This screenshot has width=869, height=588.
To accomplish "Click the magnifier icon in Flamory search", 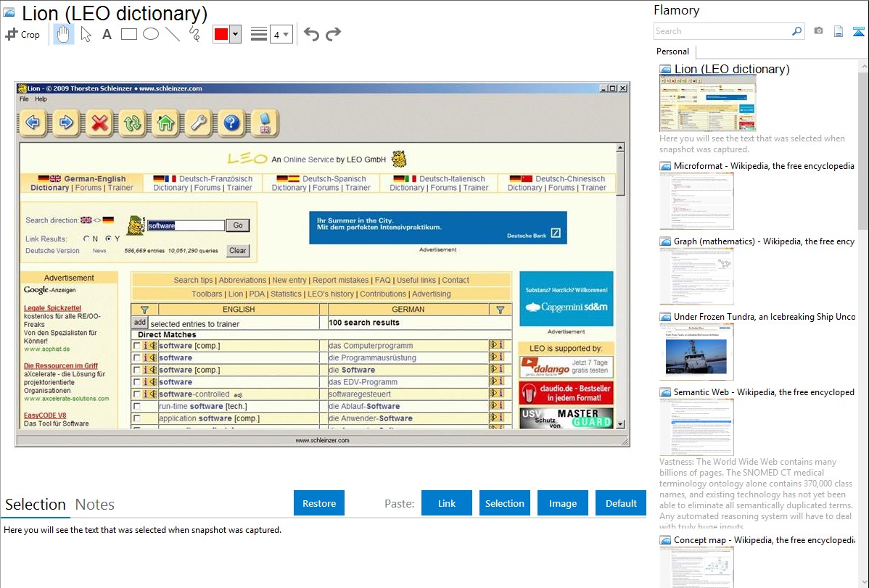I will 796,31.
